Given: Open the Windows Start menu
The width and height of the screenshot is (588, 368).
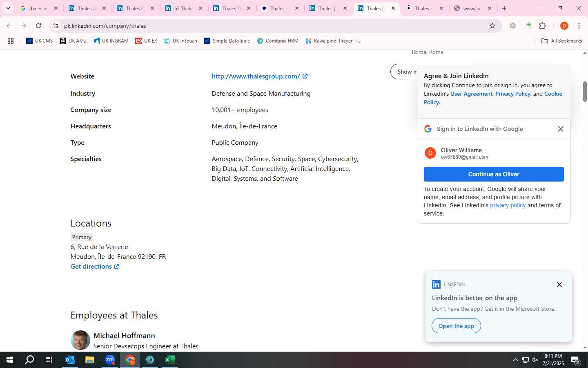Looking at the screenshot, I should pos(10,360).
